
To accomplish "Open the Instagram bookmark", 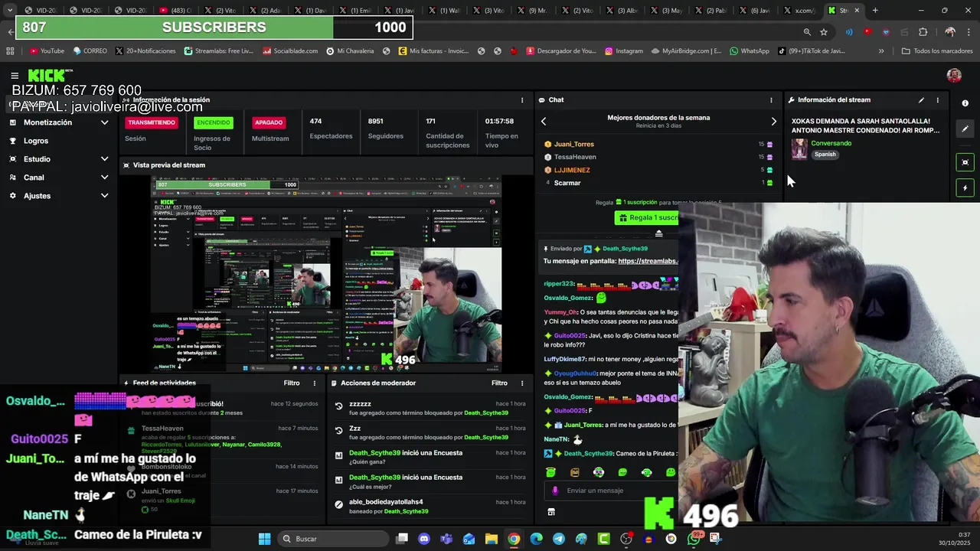I will (x=624, y=51).
